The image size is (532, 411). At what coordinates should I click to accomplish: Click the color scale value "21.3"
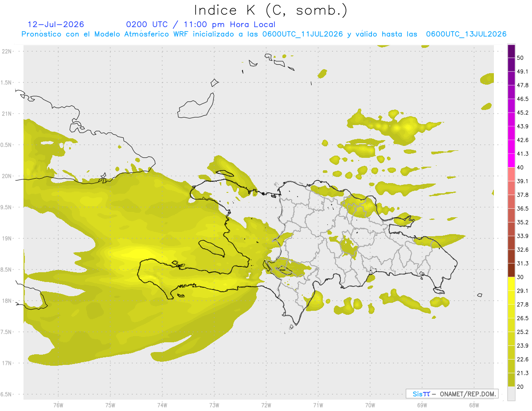(523, 373)
